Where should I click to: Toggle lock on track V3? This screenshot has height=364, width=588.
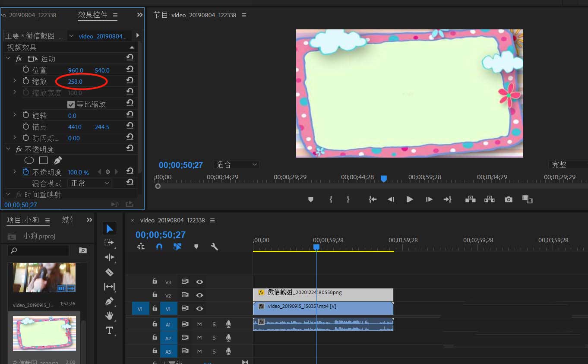point(155,282)
